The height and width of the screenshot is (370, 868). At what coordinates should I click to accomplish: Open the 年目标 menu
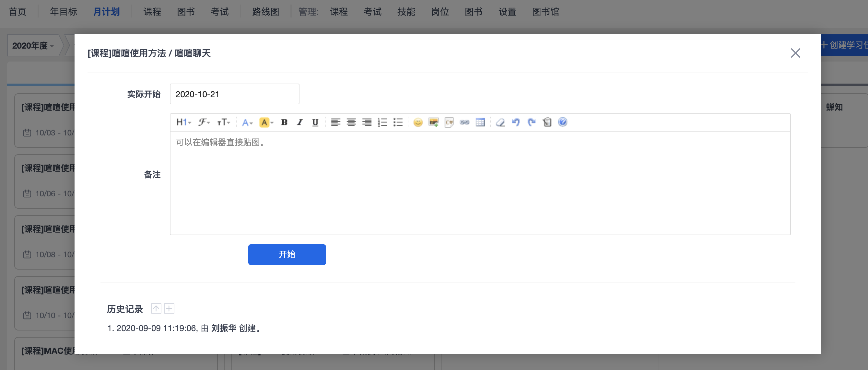64,12
